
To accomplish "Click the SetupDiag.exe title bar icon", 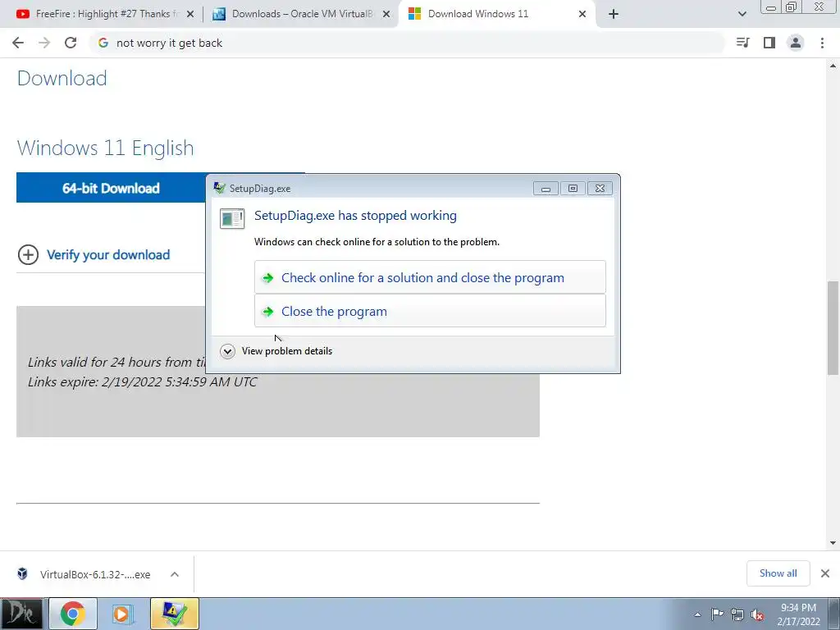I will (219, 188).
